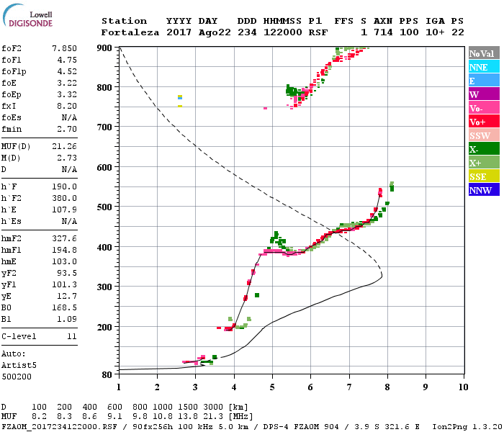Click the Artist5 auto-scaling label
Image resolution: width=504 pixels, height=432 pixels.
[19, 366]
